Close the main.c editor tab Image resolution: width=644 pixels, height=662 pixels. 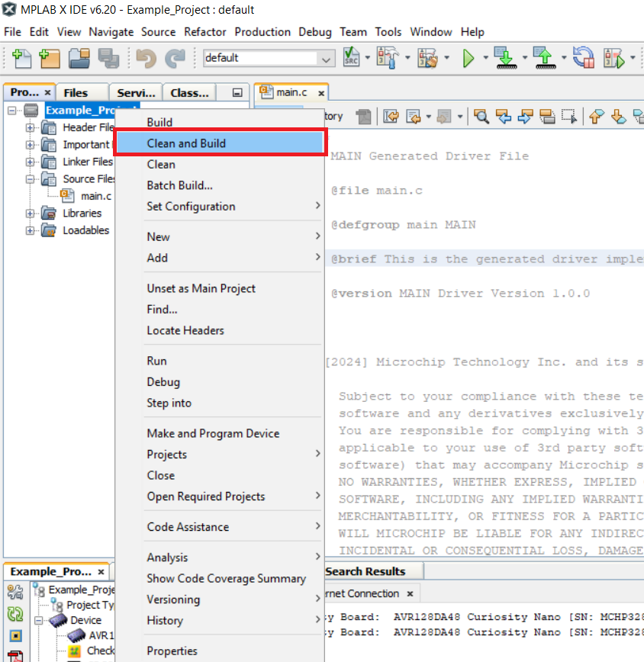pos(321,93)
